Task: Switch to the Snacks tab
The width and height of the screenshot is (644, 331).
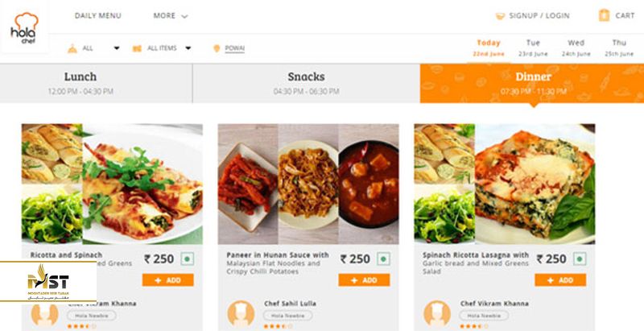Action: click(306, 83)
